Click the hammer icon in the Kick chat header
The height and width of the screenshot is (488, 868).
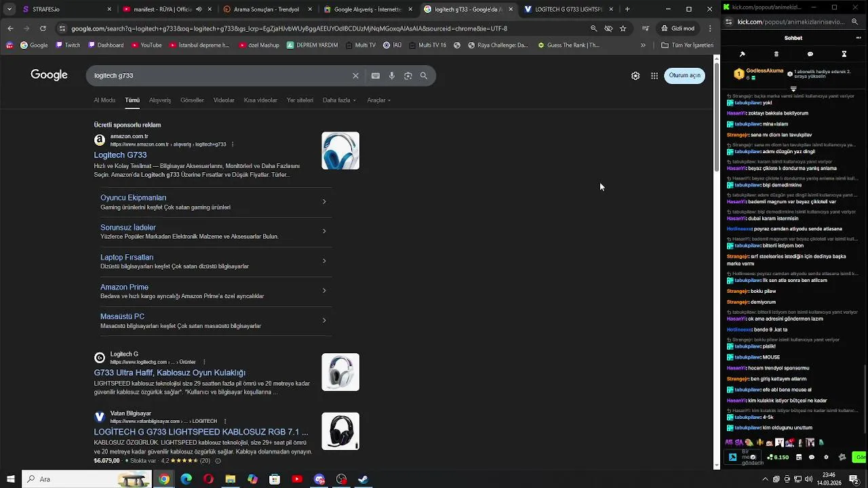(x=743, y=54)
